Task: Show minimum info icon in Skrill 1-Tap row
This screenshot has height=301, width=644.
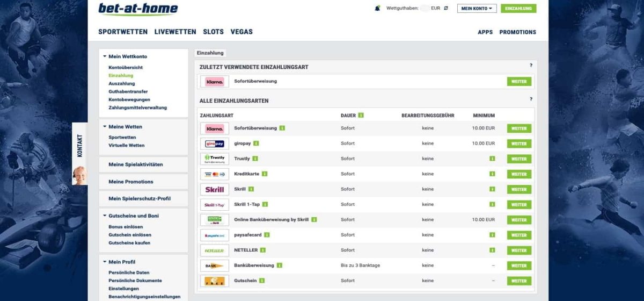Action: 492,204
